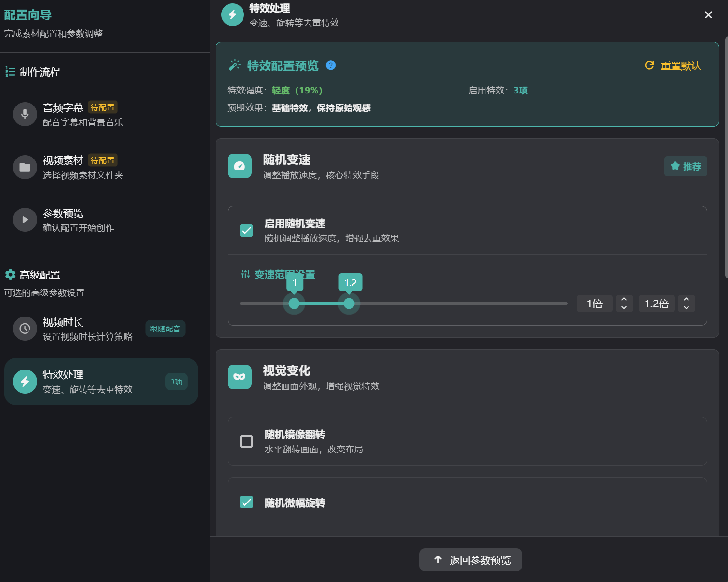Click the 推荐 badge on 随机变速
Image resolution: width=728 pixels, height=582 pixels.
(x=686, y=166)
